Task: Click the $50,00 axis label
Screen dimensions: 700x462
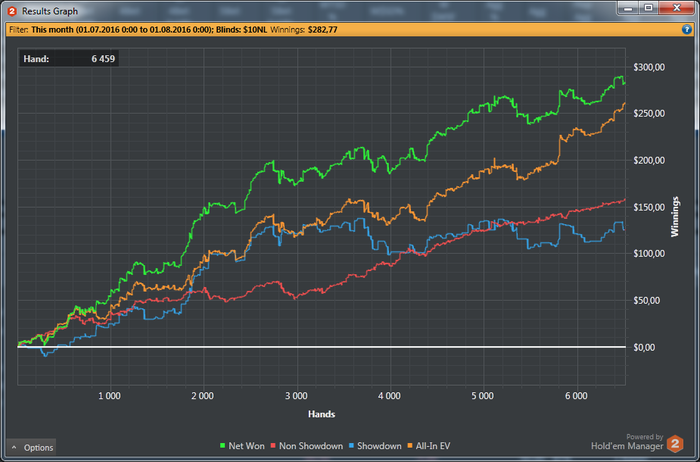Action: coord(646,300)
